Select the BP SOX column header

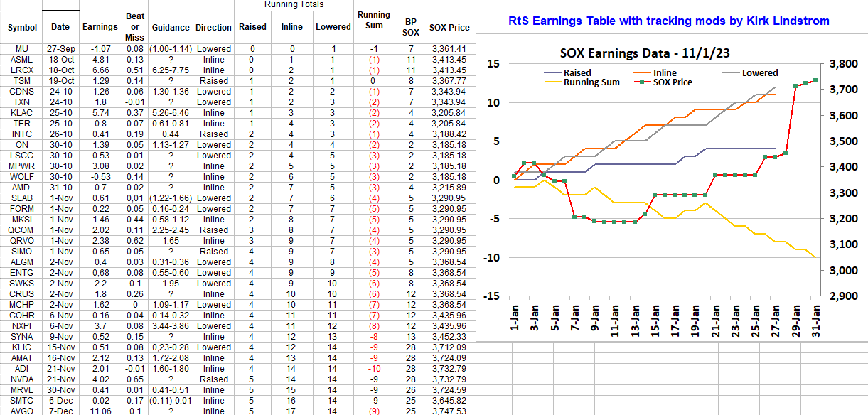pos(410,27)
